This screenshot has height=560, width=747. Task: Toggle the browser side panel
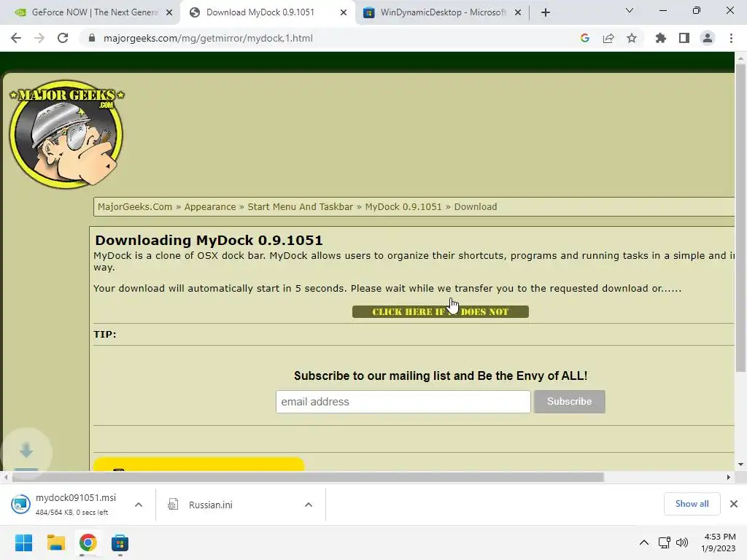pyautogui.click(x=684, y=38)
